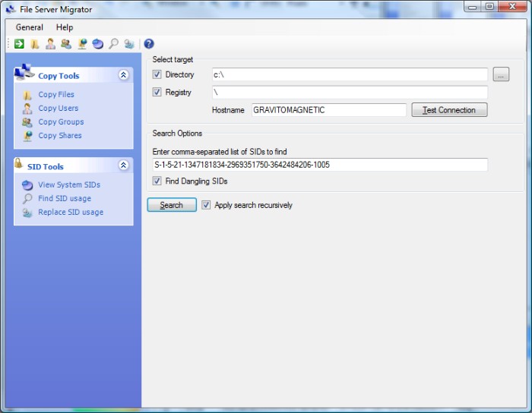Click the Hostname input field

pyautogui.click(x=328, y=110)
